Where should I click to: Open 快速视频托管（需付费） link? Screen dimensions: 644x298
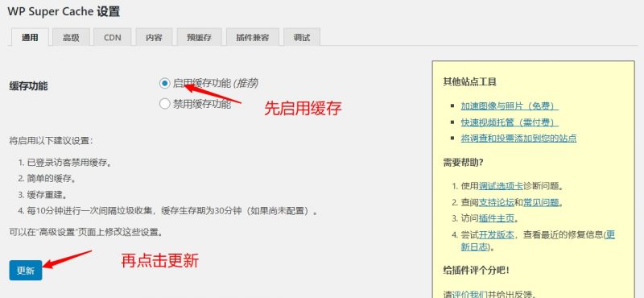510,122
